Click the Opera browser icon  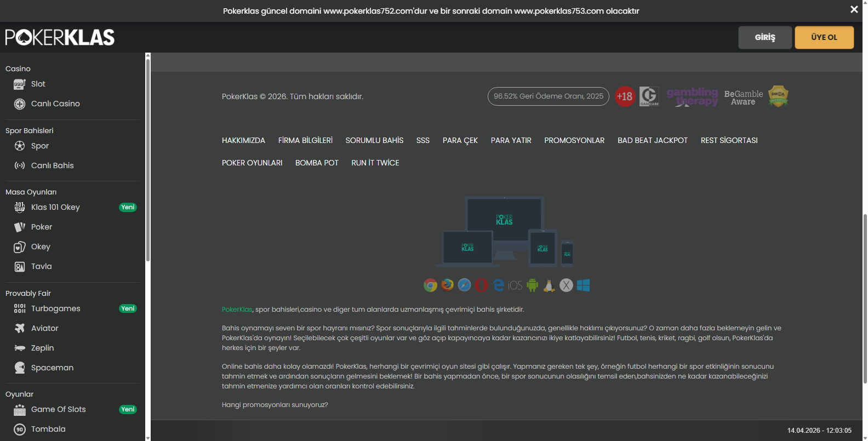(482, 285)
